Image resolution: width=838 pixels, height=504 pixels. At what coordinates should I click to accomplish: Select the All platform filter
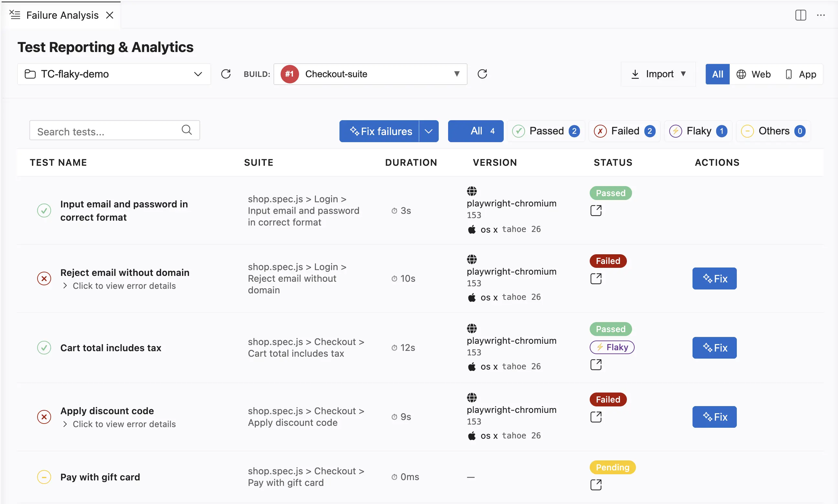click(x=717, y=74)
